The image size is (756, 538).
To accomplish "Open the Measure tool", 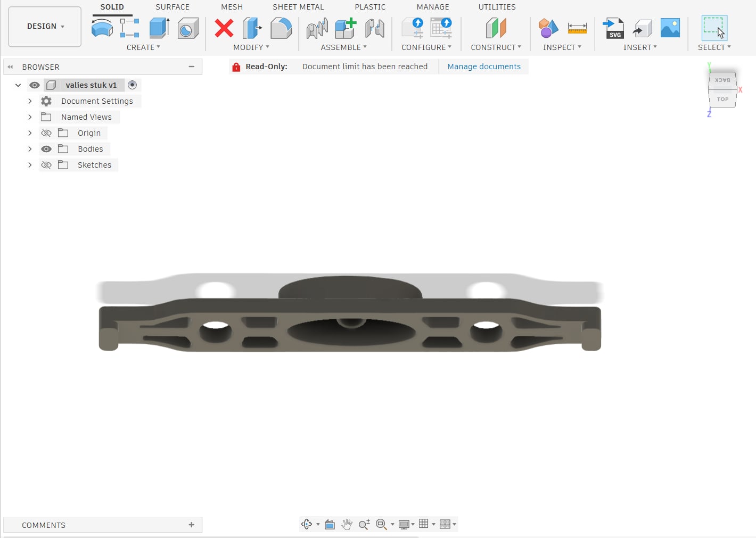I will coord(577,28).
